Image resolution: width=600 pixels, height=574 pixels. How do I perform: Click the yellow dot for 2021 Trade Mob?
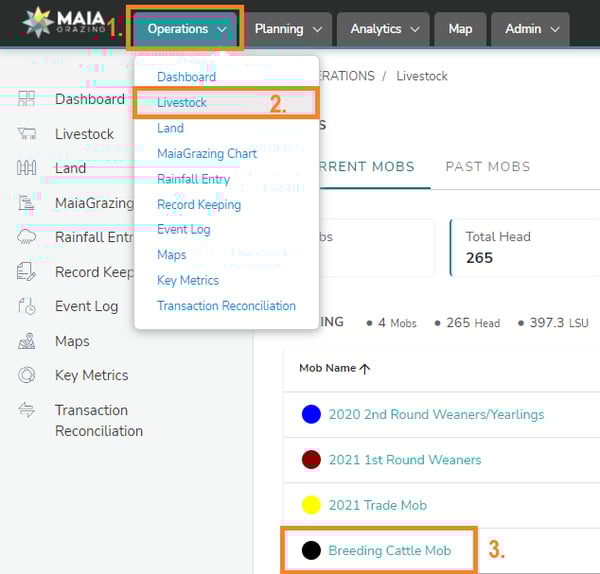pyautogui.click(x=311, y=505)
